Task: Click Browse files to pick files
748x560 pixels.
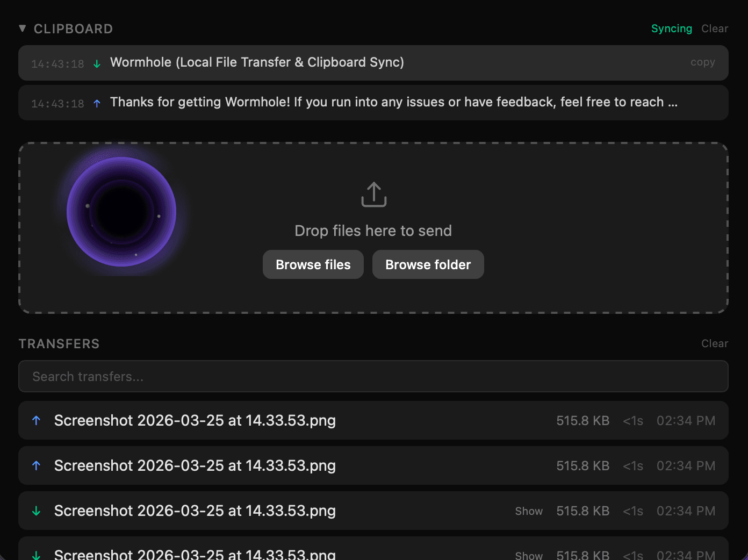Action: click(x=313, y=264)
